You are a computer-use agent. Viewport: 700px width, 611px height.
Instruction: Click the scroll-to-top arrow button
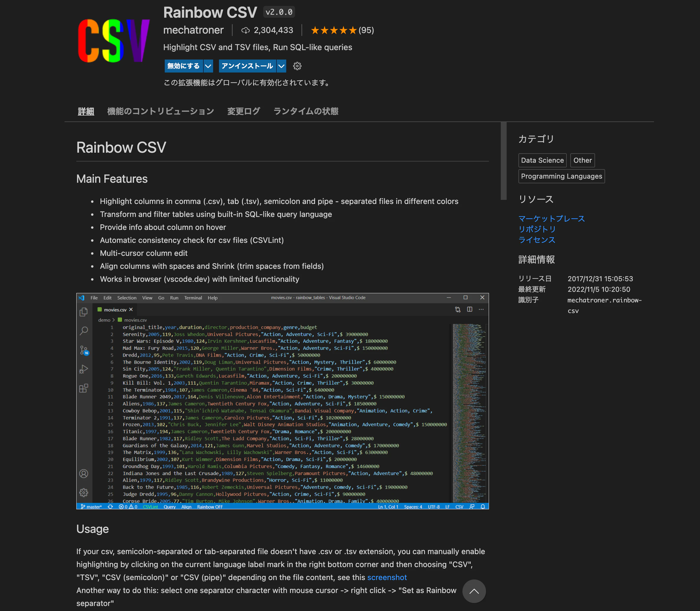[474, 591]
